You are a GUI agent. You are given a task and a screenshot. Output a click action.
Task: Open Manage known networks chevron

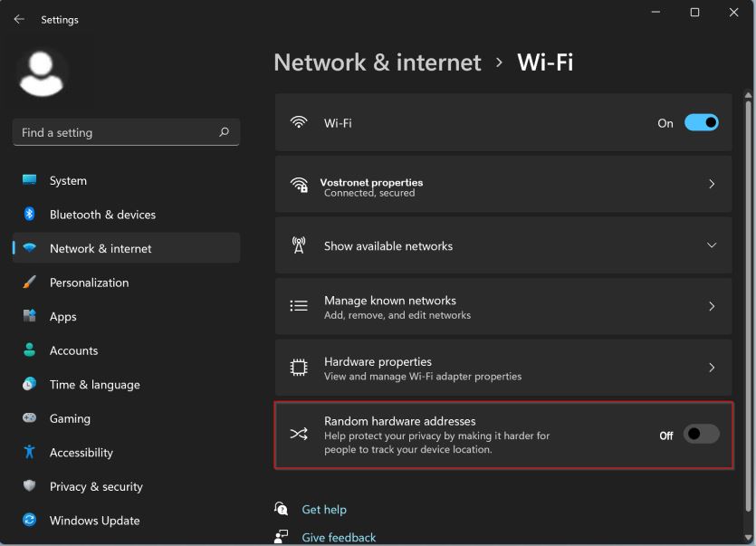712,306
